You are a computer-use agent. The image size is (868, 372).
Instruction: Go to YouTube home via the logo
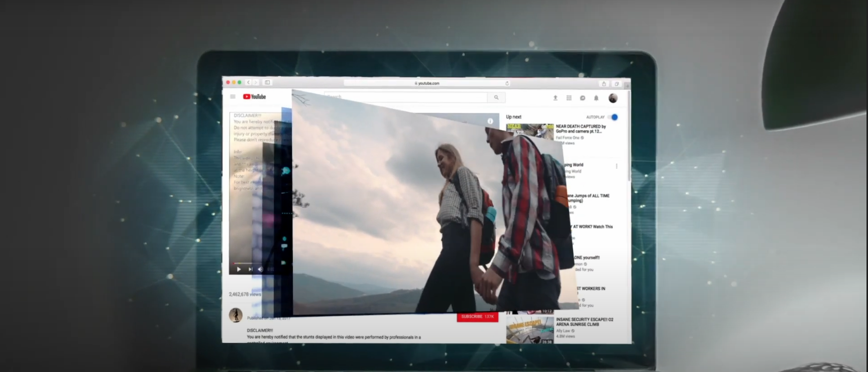pyautogui.click(x=255, y=96)
